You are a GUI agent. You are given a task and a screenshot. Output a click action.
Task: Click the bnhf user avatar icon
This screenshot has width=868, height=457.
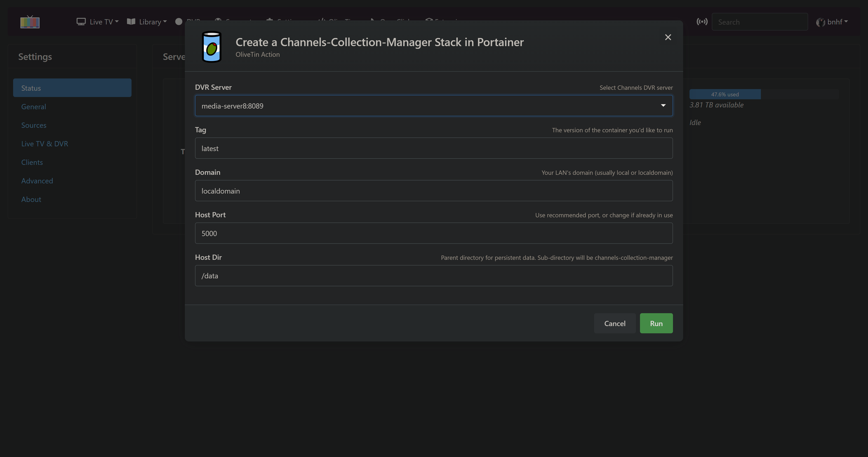(x=820, y=22)
